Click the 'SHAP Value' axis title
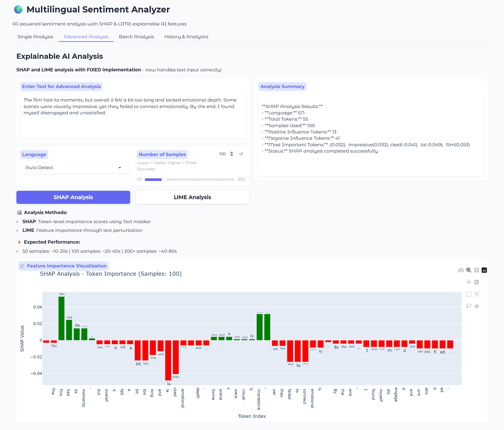 coord(22,338)
